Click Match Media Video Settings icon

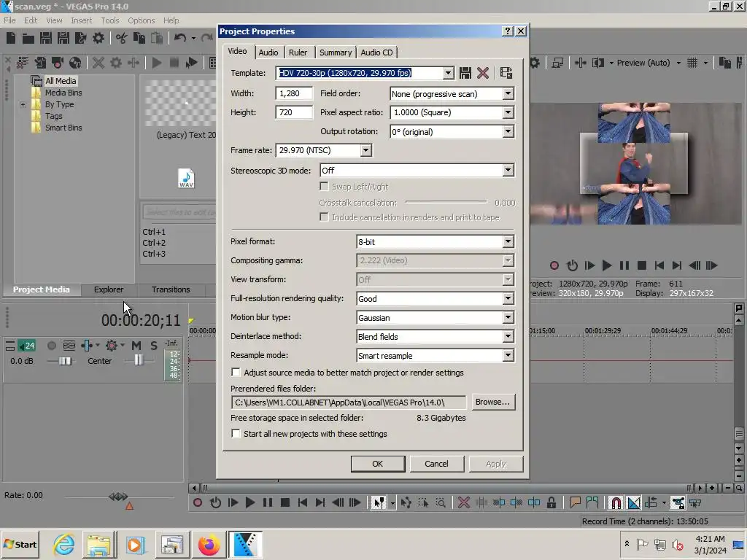click(x=506, y=73)
